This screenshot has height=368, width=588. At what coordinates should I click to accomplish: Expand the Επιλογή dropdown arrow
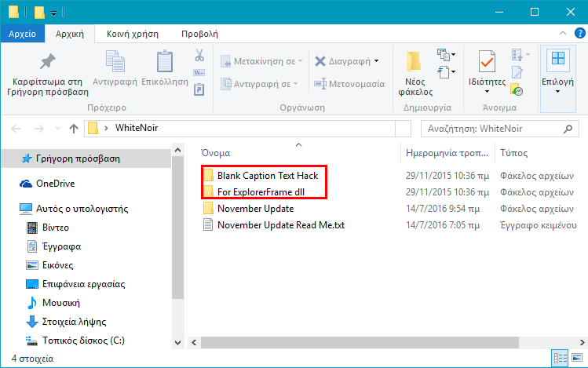[x=557, y=92]
